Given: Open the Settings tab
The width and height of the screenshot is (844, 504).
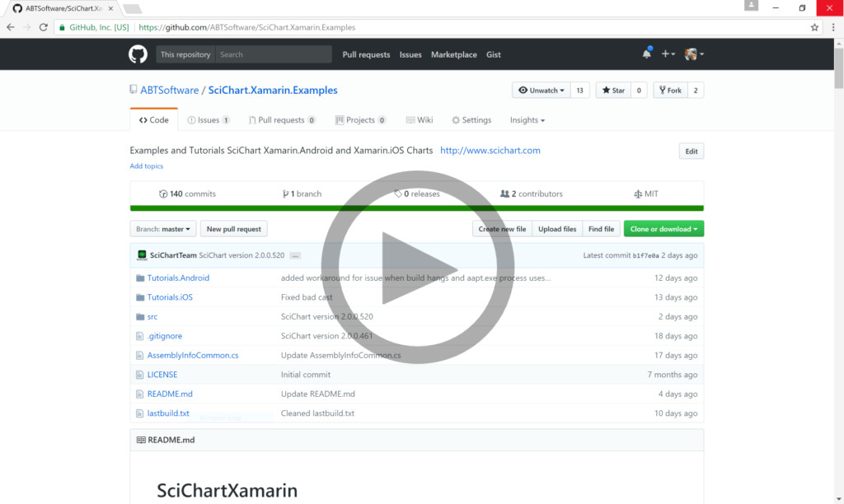Looking at the screenshot, I should click(471, 120).
